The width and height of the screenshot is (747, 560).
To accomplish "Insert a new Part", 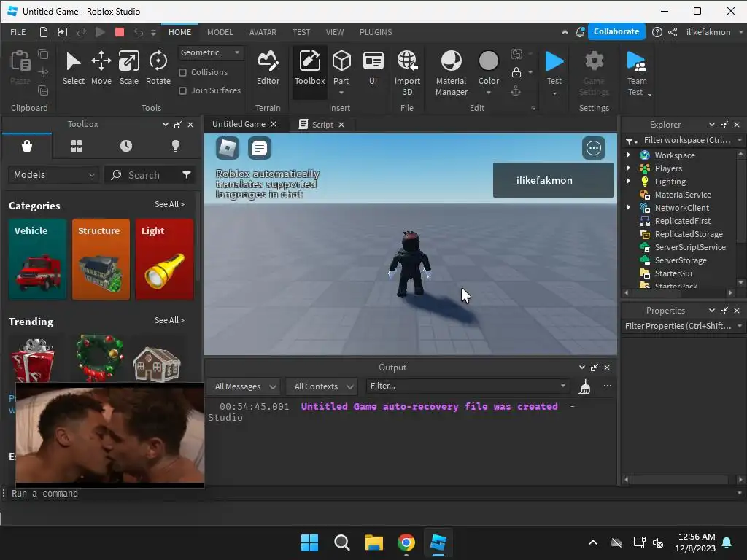I will coord(341,63).
